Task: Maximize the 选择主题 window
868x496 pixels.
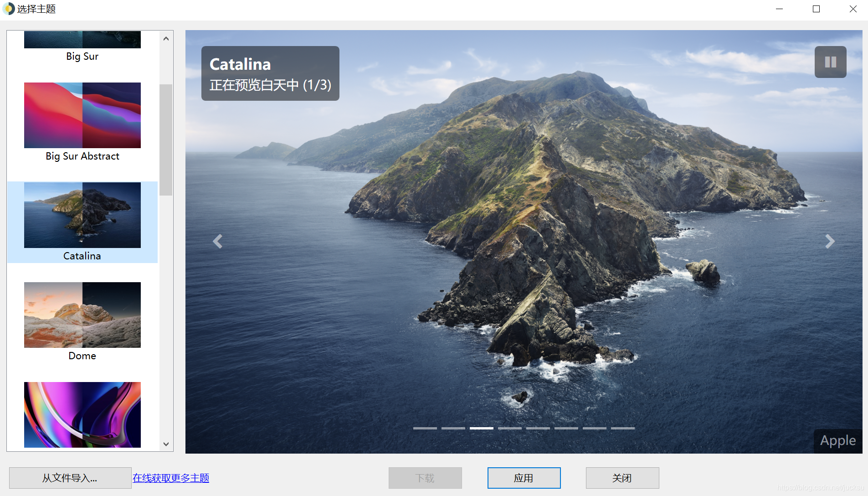Action: point(817,9)
